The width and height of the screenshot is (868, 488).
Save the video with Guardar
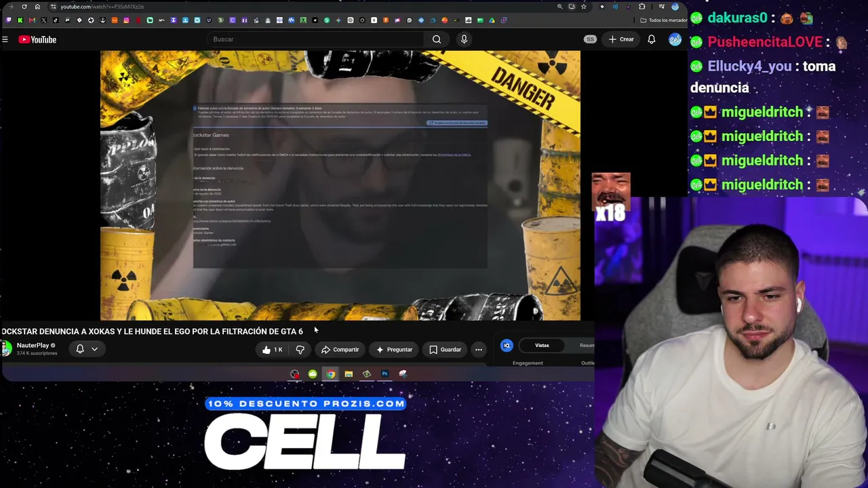445,350
